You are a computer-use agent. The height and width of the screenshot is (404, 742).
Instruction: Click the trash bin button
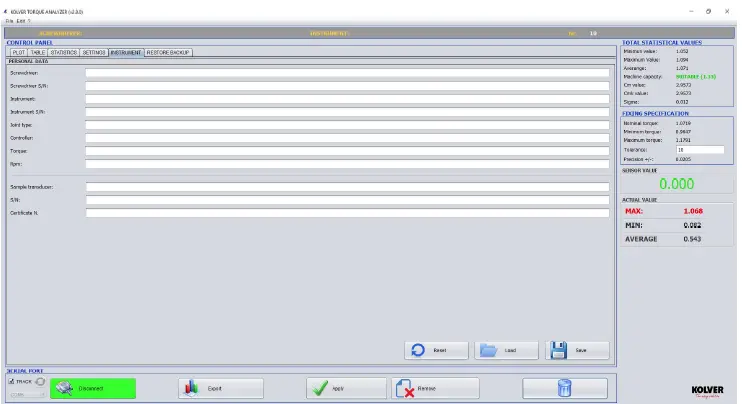click(x=565, y=388)
